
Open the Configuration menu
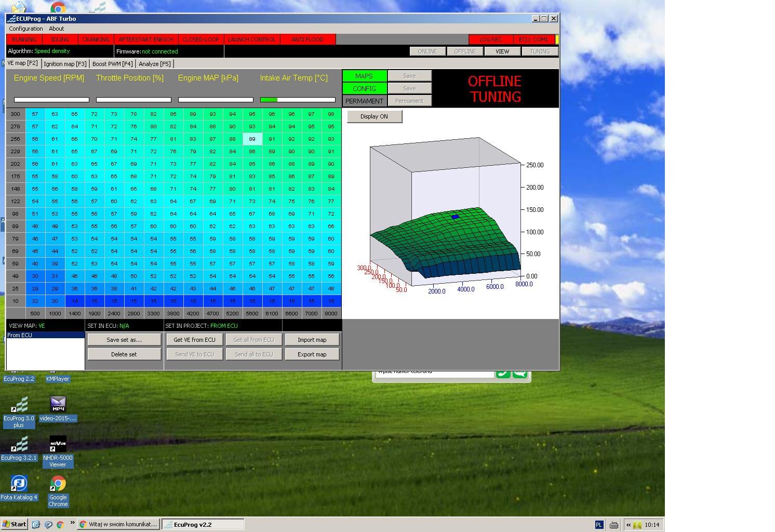(x=25, y=29)
